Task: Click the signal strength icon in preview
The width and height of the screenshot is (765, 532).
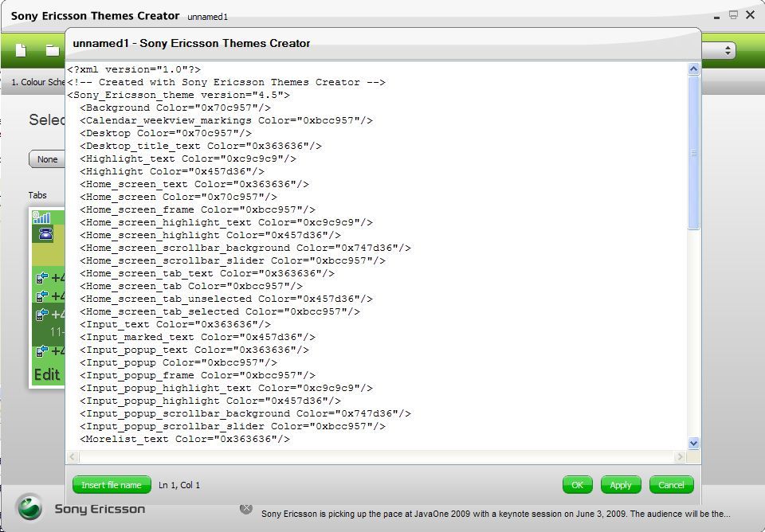Action: (41, 217)
